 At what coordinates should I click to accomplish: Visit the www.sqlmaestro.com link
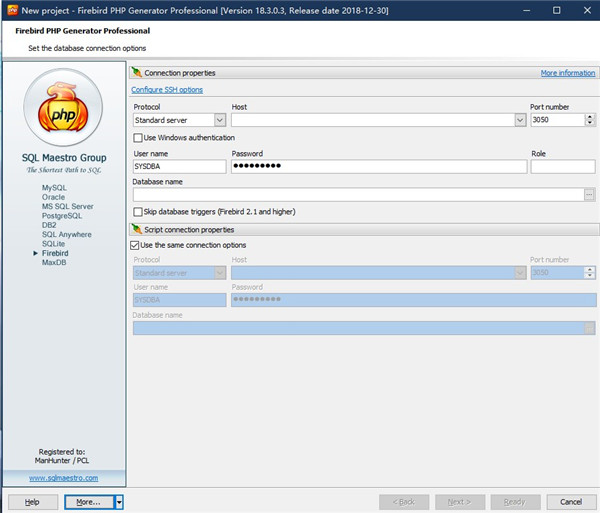tap(63, 478)
